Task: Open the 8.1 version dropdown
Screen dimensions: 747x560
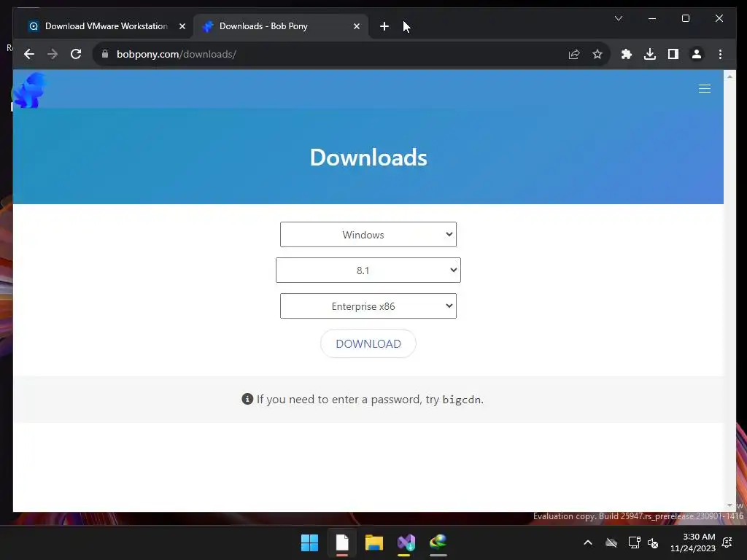Action: pyautogui.click(x=368, y=270)
